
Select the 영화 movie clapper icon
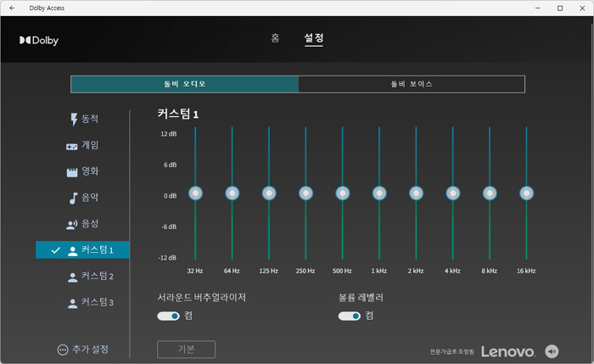(72, 172)
